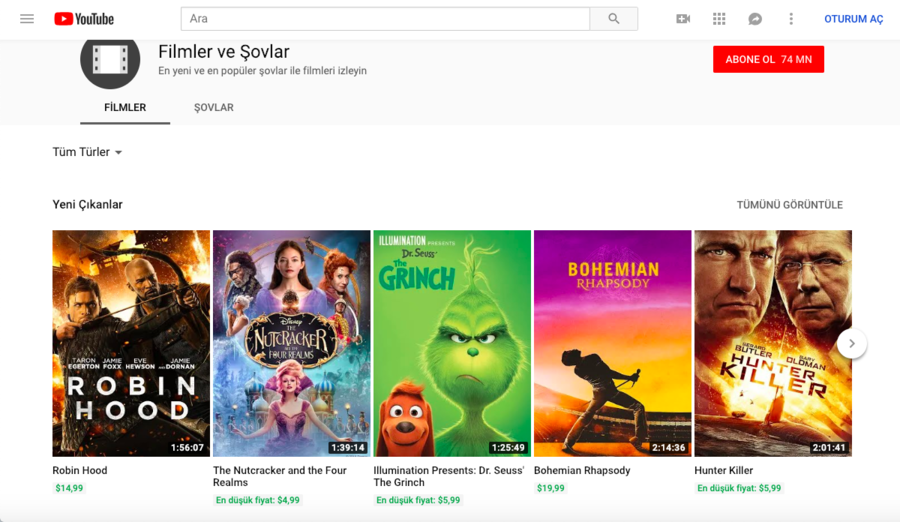The width and height of the screenshot is (900, 522).
Task: Open the Bohemian Rhapsody poster
Action: pyautogui.click(x=612, y=343)
